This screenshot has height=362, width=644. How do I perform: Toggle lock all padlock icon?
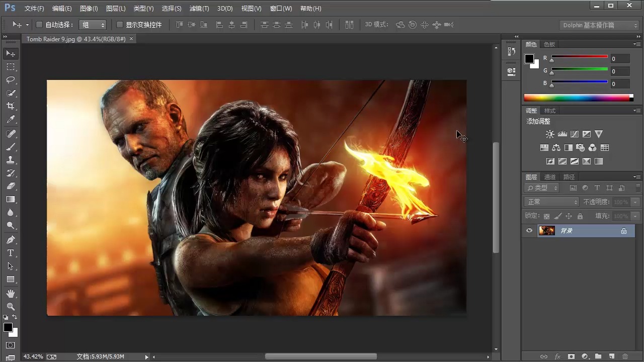[580, 216]
